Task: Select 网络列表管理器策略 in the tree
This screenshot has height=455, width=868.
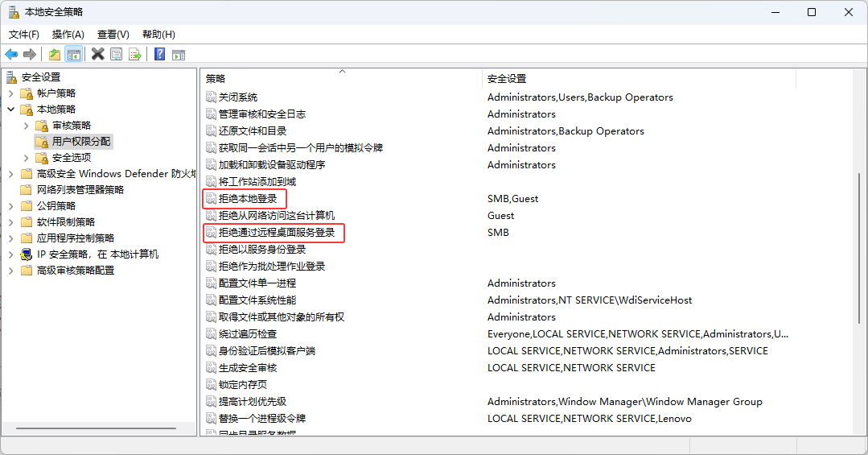Action: coord(80,190)
